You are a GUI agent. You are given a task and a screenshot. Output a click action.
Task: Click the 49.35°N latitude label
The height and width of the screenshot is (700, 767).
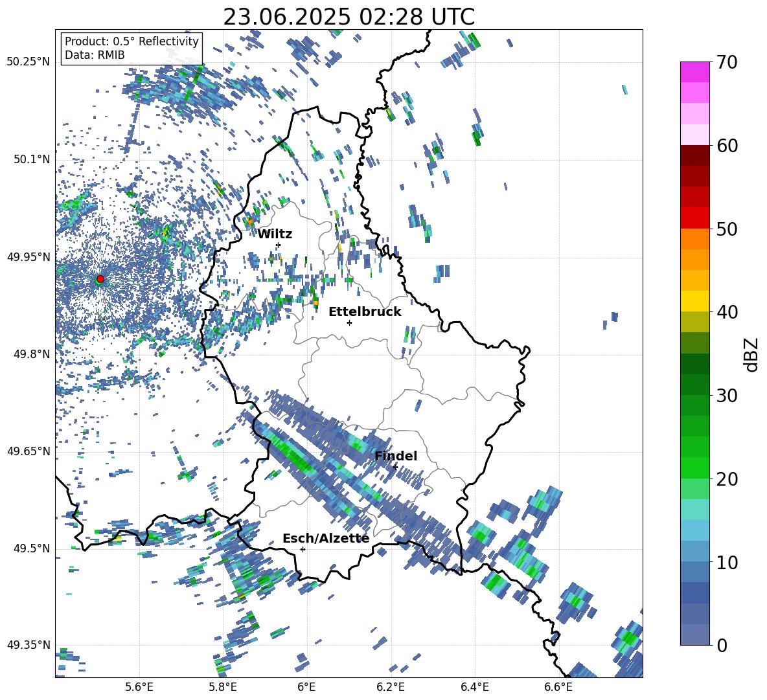click(29, 645)
